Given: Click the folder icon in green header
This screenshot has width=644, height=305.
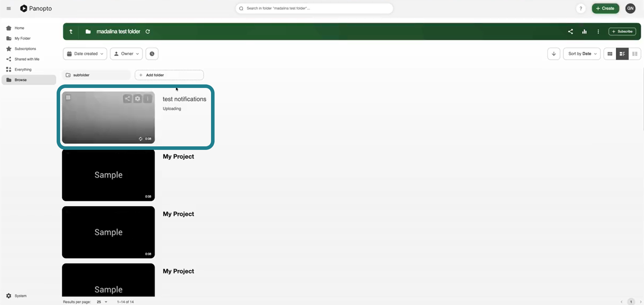Looking at the screenshot, I should (x=88, y=32).
